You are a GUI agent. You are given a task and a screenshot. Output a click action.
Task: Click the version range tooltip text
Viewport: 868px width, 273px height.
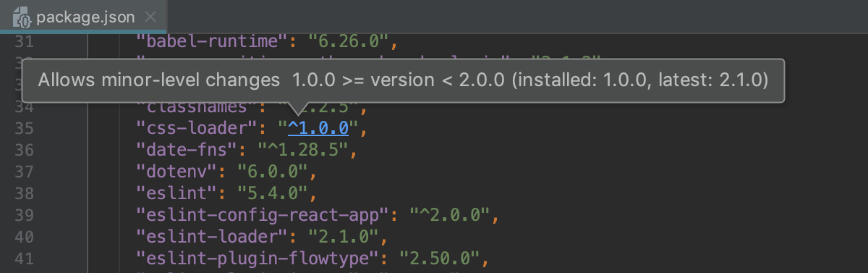(402, 80)
